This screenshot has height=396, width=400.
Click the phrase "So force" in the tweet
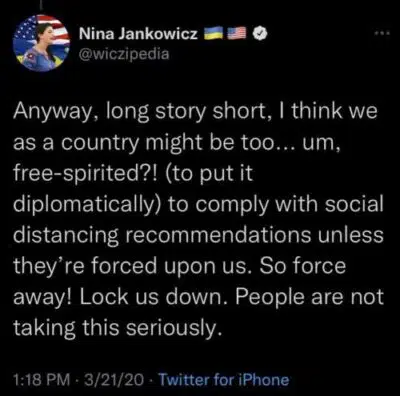pyautogui.click(x=302, y=266)
